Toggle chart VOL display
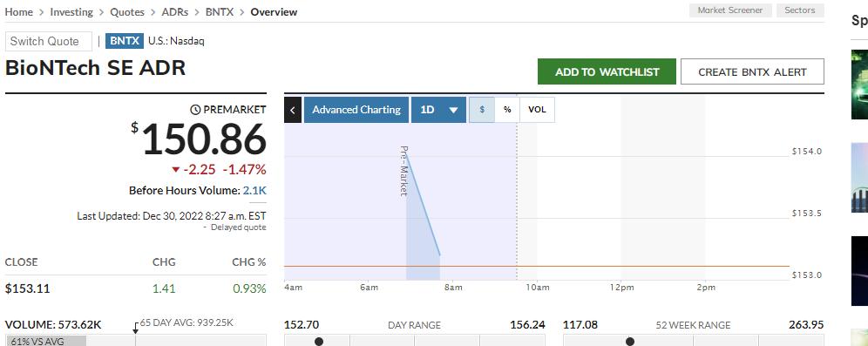 click(537, 110)
